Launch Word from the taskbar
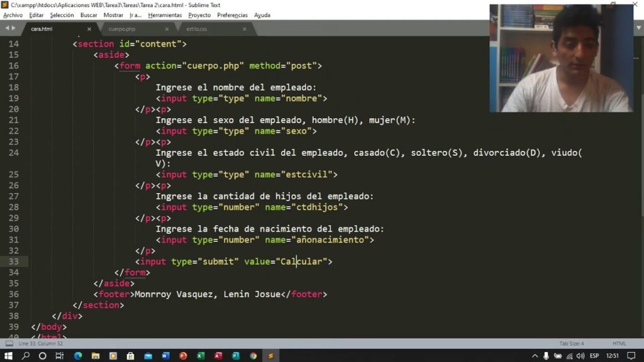The image size is (644, 362). click(165, 356)
